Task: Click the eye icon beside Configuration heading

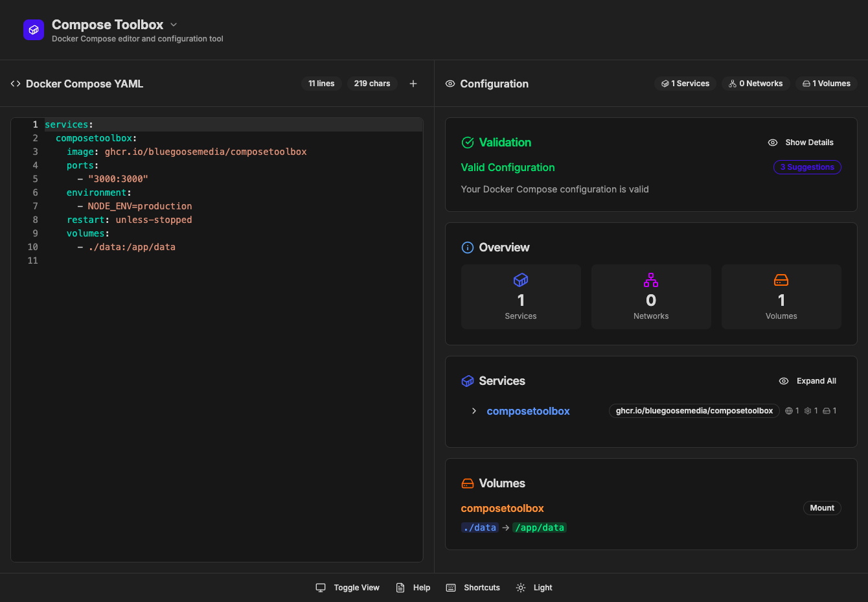Action: pos(450,84)
